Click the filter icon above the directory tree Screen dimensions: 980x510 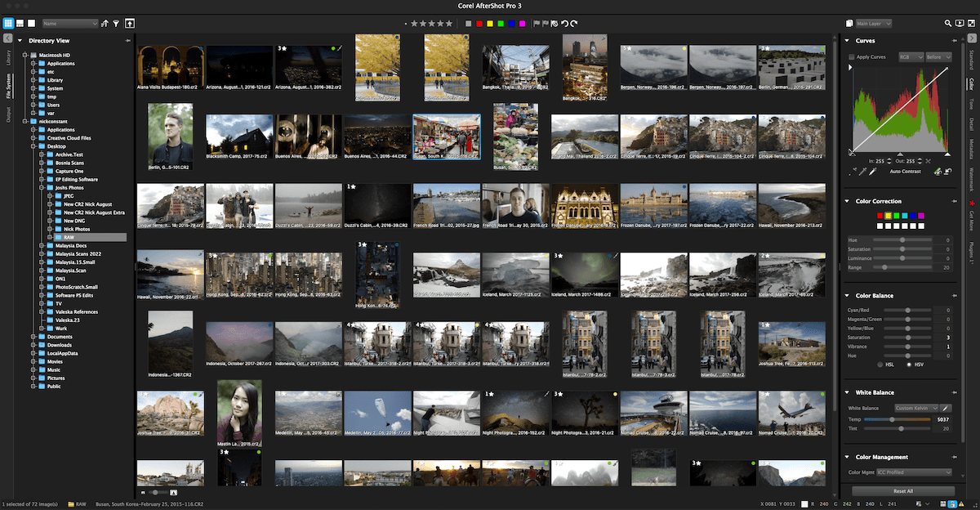[x=116, y=23]
